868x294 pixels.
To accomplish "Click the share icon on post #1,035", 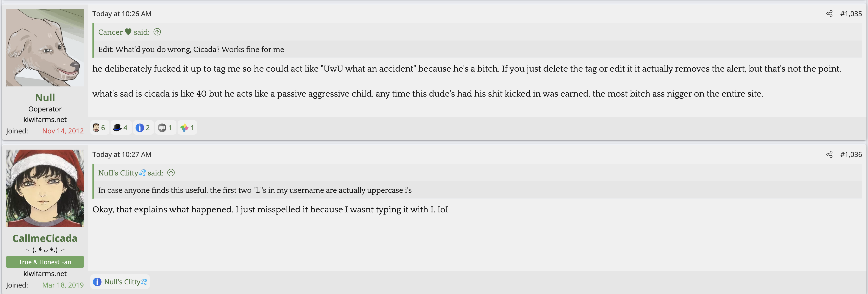I will [829, 14].
